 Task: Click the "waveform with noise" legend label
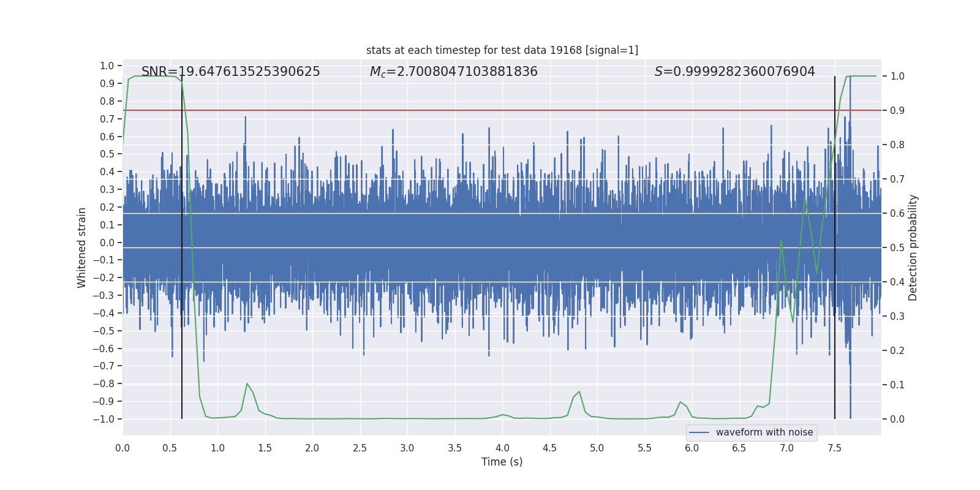pyautogui.click(x=764, y=432)
